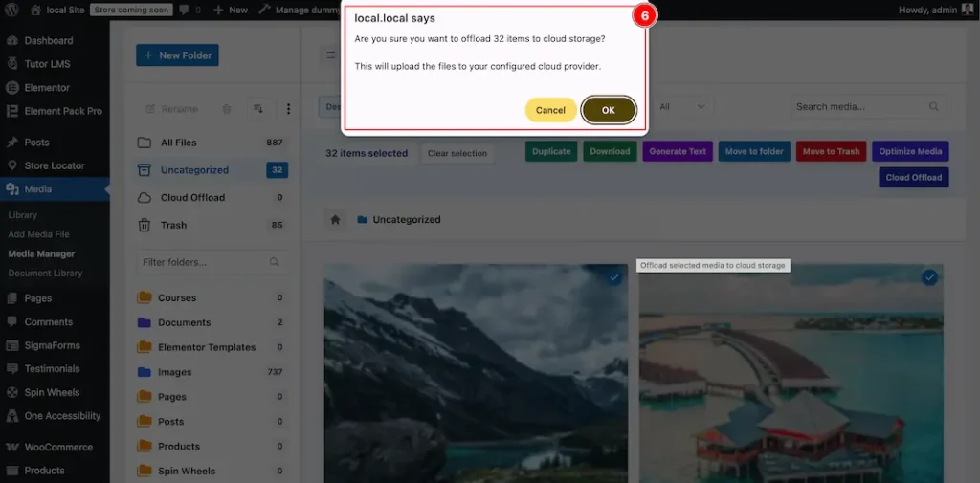The image size is (980, 483).
Task: Click the Rename folder button
Action: pos(172,109)
